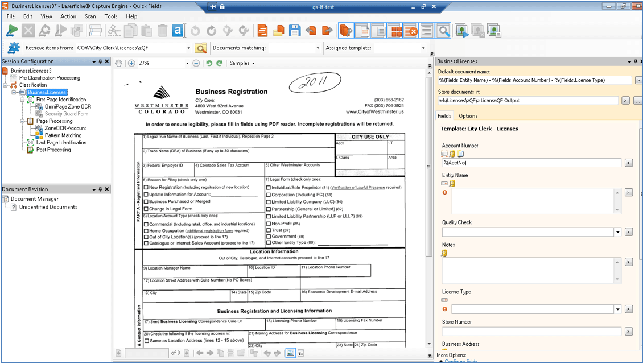The height and width of the screenshot is (364, 643).
Task: Click the red X pane toggle icon
Action: pyautogui.click(x=411, y=31)
